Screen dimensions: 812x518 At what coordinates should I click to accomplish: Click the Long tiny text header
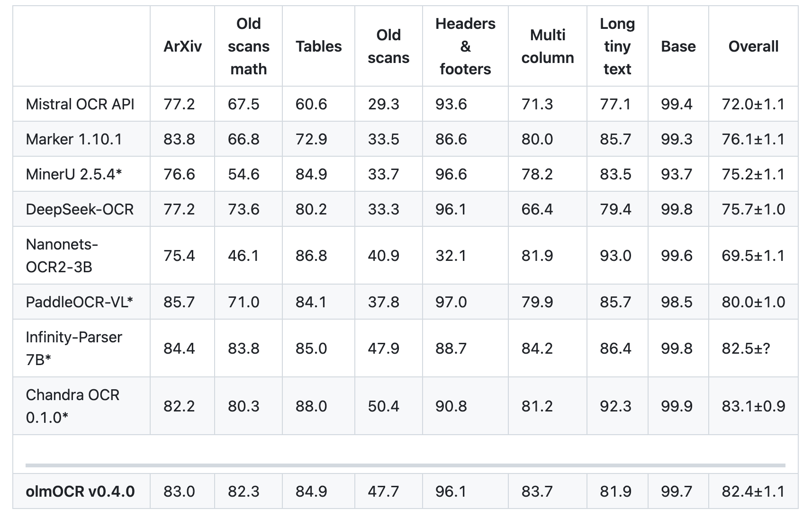tap(617, 46)
